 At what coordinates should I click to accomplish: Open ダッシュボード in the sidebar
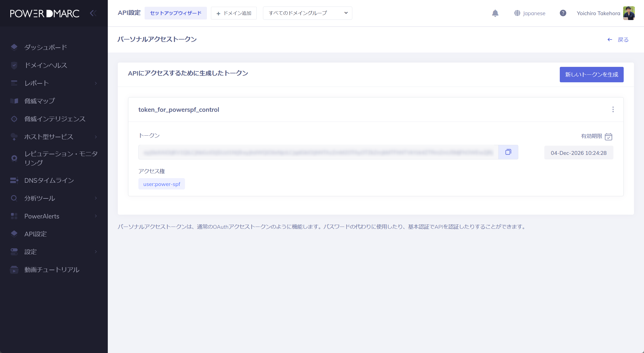(45, 47)
